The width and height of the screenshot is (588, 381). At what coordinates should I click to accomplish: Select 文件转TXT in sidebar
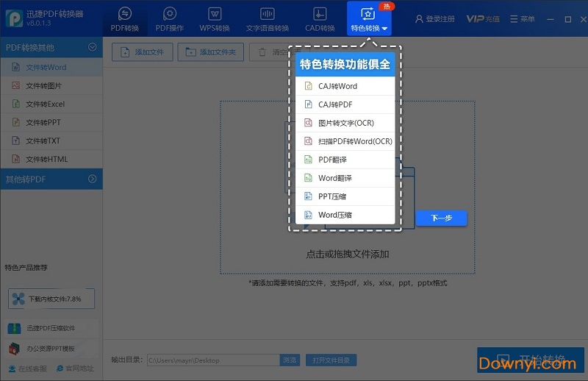pos(51,140)
